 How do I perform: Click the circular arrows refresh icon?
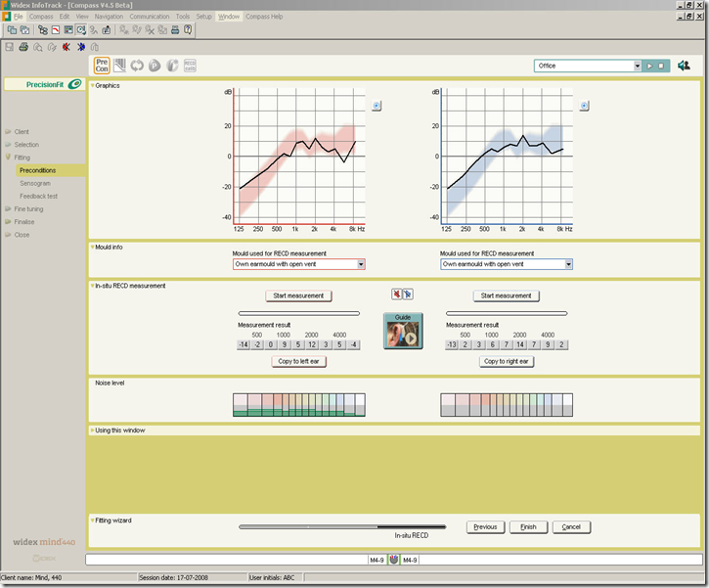pos(137,66)
